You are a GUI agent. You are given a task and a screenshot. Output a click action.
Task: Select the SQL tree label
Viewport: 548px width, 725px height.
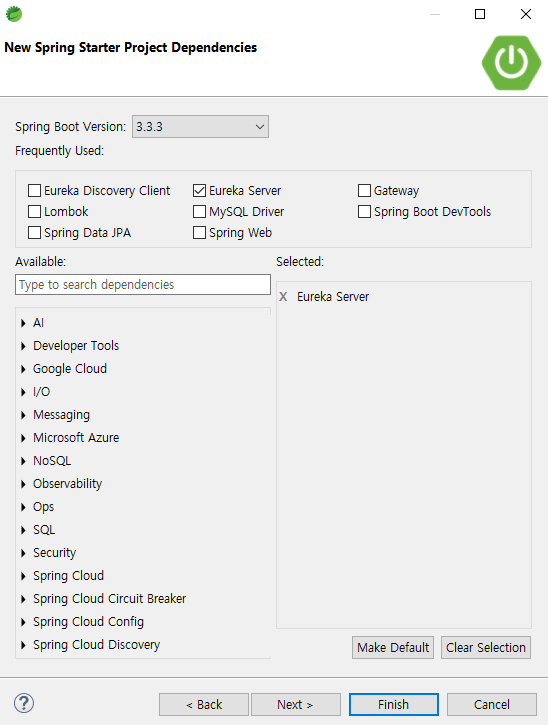click(x=44, y=530)
